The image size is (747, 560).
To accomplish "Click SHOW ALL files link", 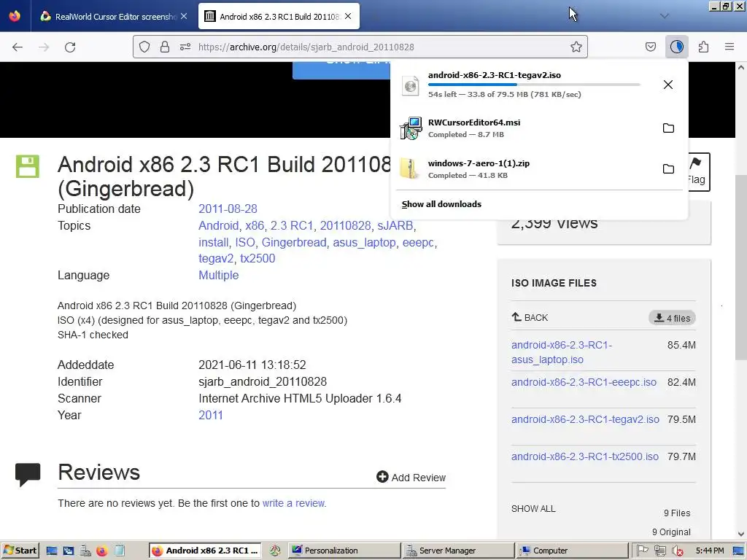I will [533, 508].
